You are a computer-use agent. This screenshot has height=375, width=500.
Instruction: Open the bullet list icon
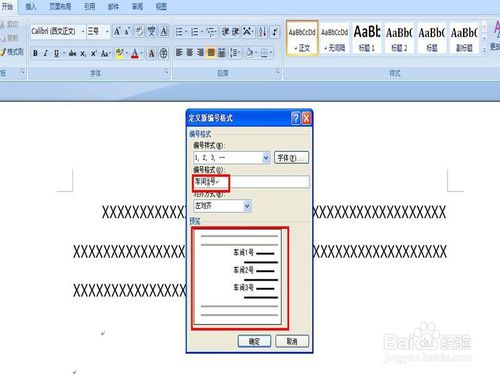tap(179, 32)
